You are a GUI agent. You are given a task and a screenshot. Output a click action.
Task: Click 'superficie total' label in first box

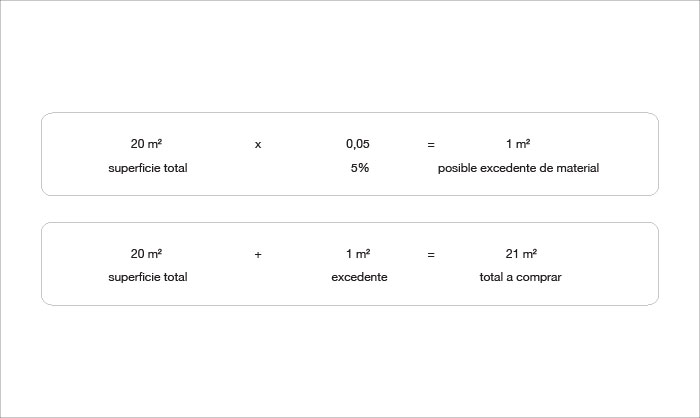(148, 168)
